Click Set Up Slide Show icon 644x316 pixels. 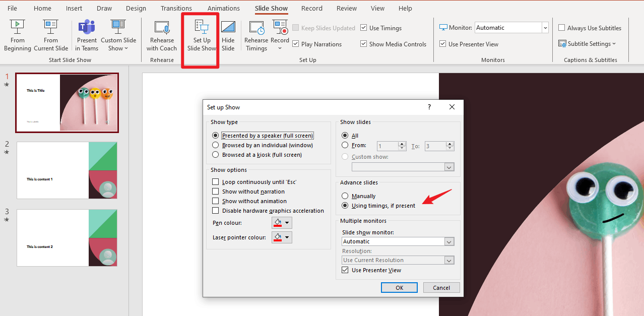(x=202, y=26)
